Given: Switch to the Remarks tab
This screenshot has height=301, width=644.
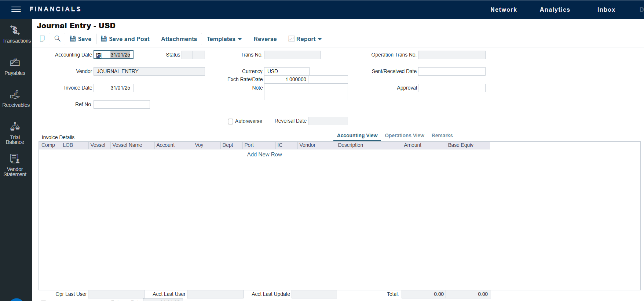Looking at the screenshot, I should click(x=442, y=135).
